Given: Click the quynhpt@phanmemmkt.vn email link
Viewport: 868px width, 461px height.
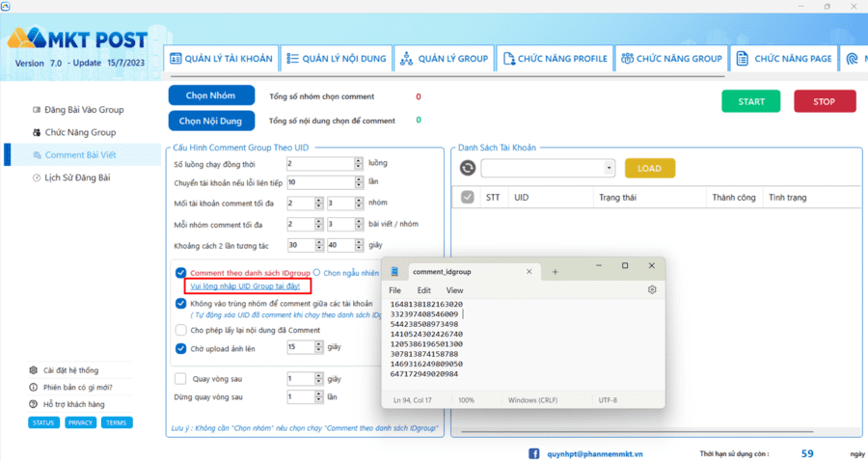Looking at the screenshot, I should pyautogui.click(x=594, y=454).
